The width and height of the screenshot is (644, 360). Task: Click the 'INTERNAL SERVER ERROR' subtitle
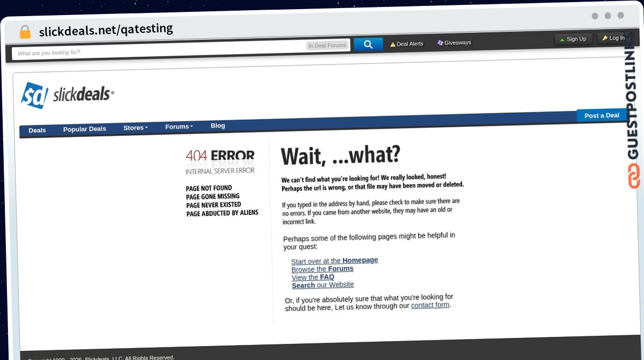220,171
